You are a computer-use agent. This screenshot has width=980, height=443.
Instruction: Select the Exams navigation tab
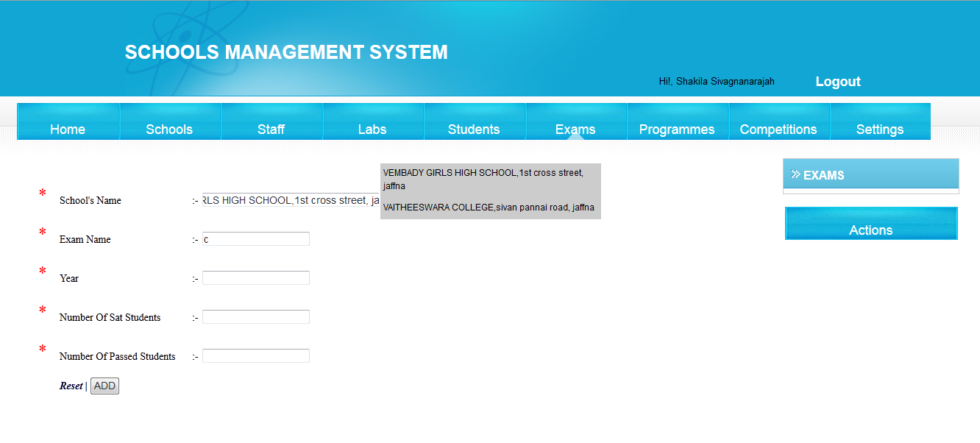[x=575, y=129]
